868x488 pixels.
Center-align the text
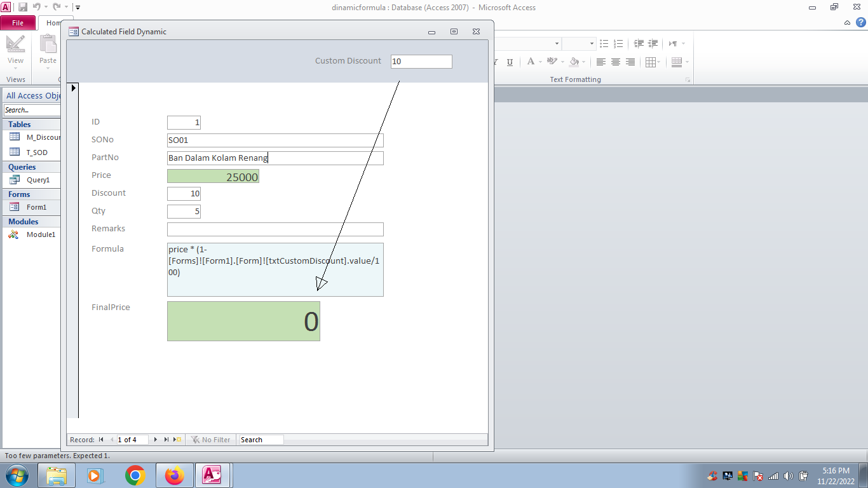616,62
